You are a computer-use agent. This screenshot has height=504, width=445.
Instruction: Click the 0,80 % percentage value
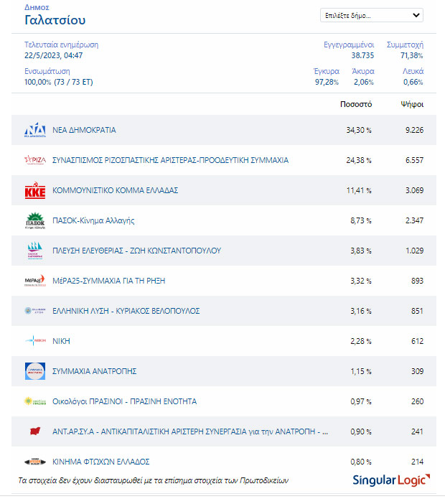[x=361, y=462]
